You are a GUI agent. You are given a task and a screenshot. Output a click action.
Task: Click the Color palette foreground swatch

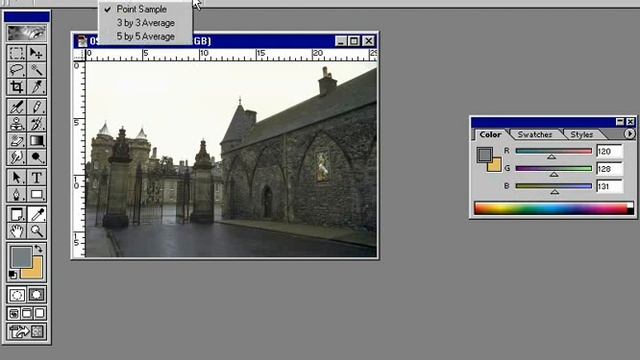pyautogui.click(x=484, y=155)
